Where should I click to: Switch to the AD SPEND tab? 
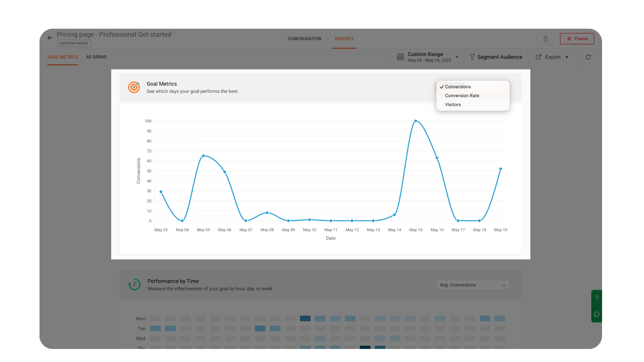click(96, 57)
